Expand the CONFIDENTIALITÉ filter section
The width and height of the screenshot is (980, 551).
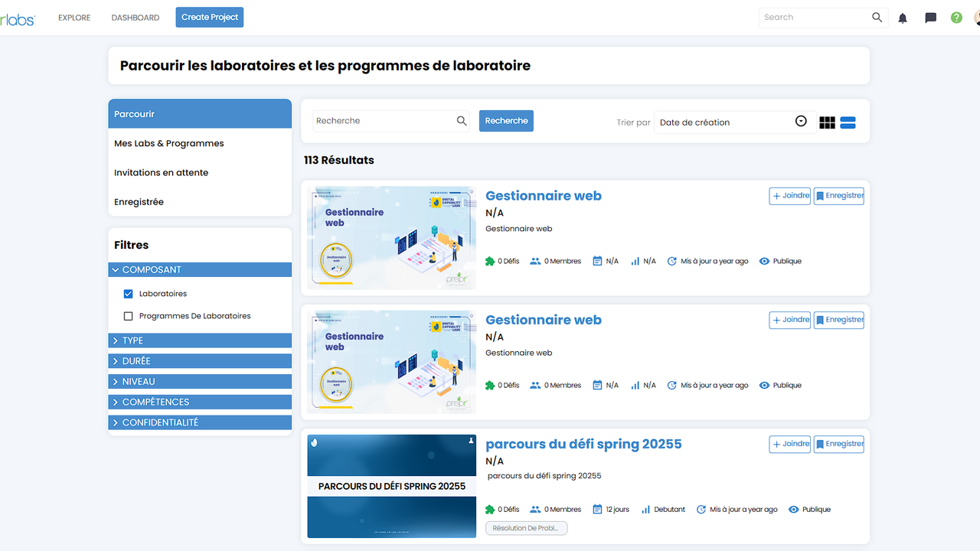point(200,422)
